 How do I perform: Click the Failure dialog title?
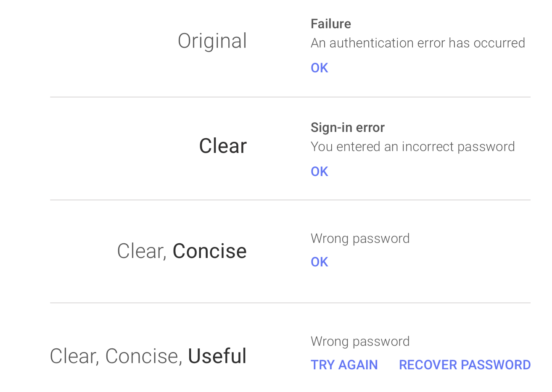tap(331, 24)
